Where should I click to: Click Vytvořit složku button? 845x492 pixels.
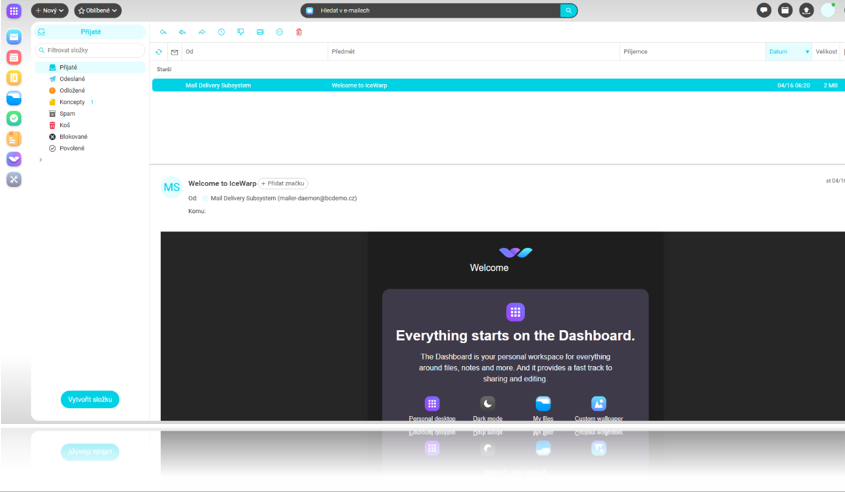click(90, 399)
